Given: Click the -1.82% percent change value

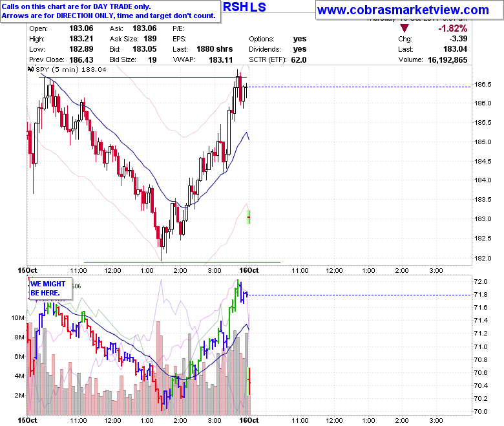Looking at the screenshot, I should pos(452,28).
